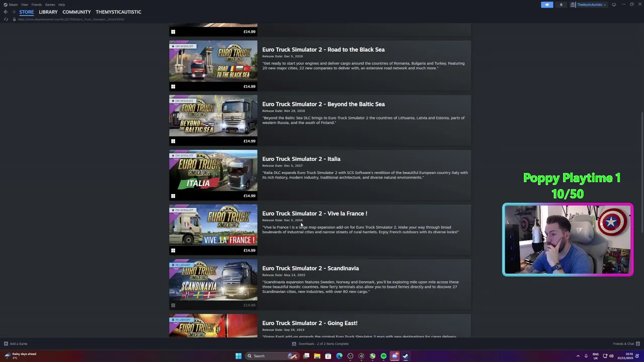Click the Vive la France thumbnail
This screenshot has height=362, width=644.
coord(213,226)
